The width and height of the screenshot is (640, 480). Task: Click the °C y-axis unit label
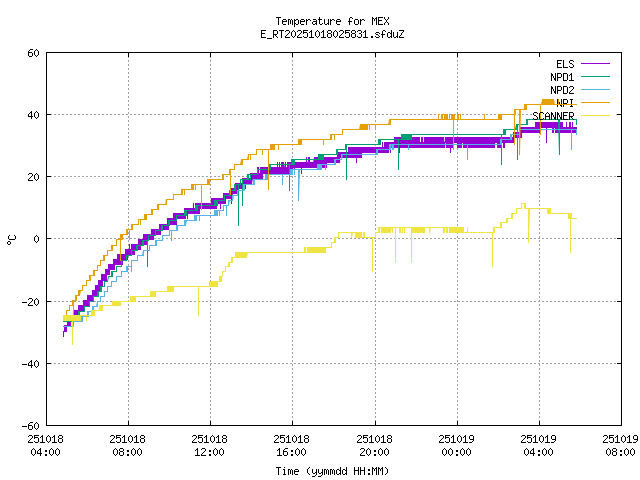(x=12, y=239)
